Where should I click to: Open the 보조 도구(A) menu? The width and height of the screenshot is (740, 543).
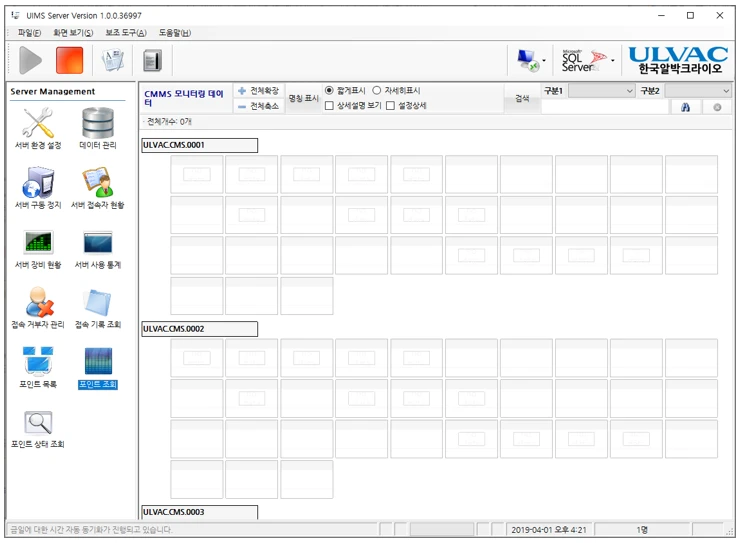click(126, 33)
